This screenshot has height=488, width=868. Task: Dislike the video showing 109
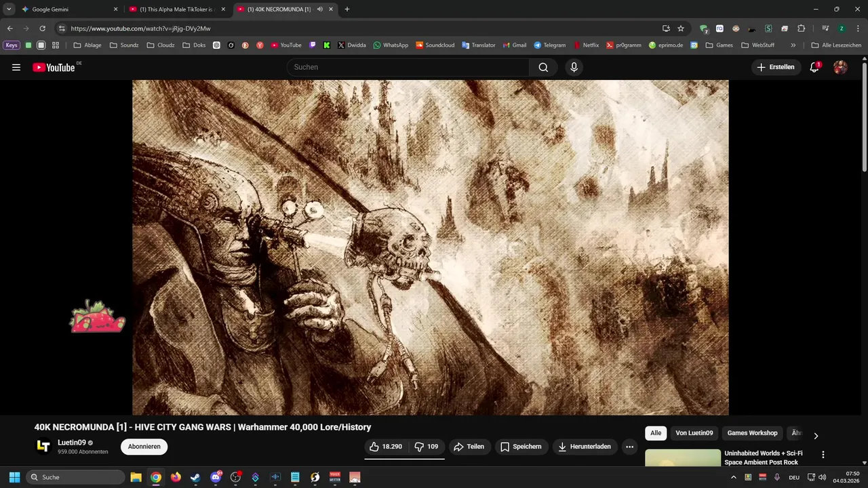pyautogui.click(x=427, y=447)
